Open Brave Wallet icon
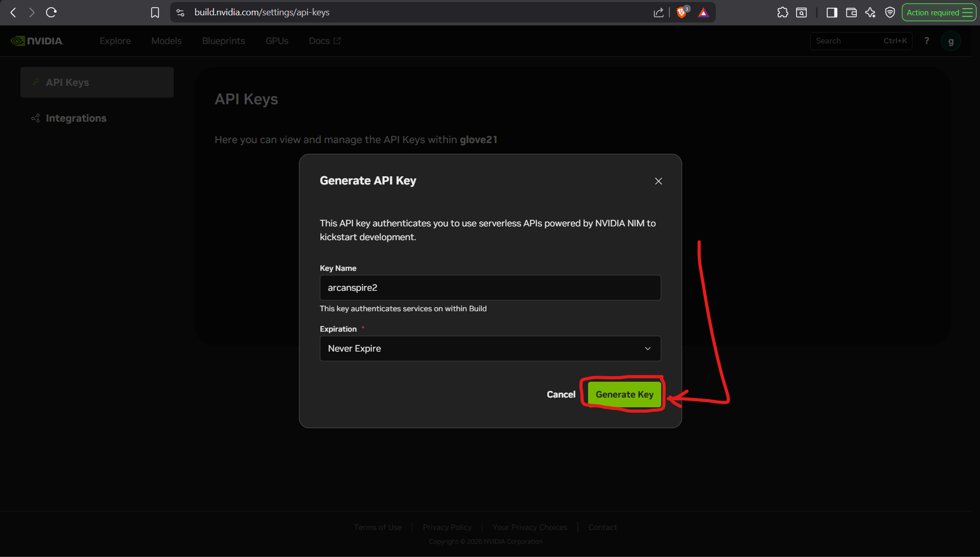Image resolution: width=980 pixels, height=557 pixels. (851, 12)
